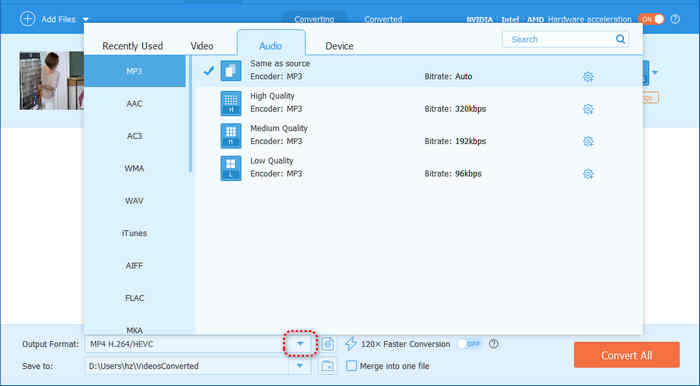Open settings gear for High Quality
The image size is (700, 386).
click(x=588, y=109)
